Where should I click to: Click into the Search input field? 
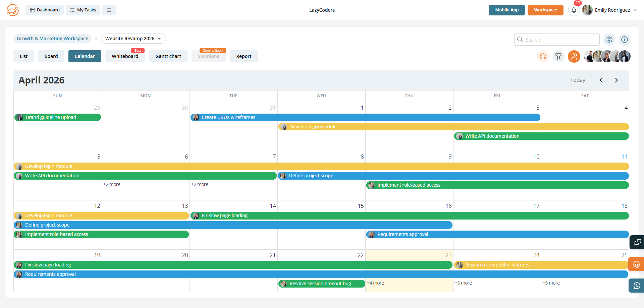(560, 40)
